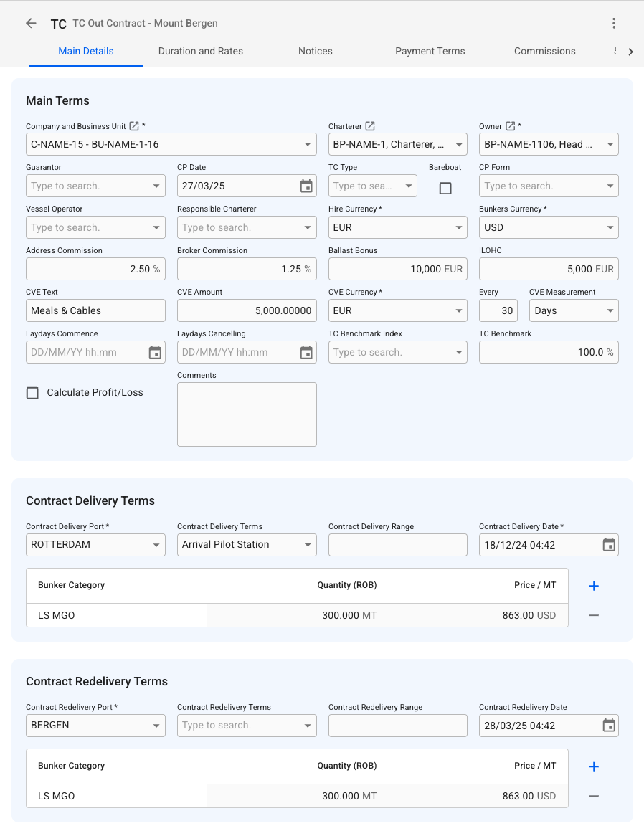
Task: Open Owner external link icon
Action: coord(510,126)
